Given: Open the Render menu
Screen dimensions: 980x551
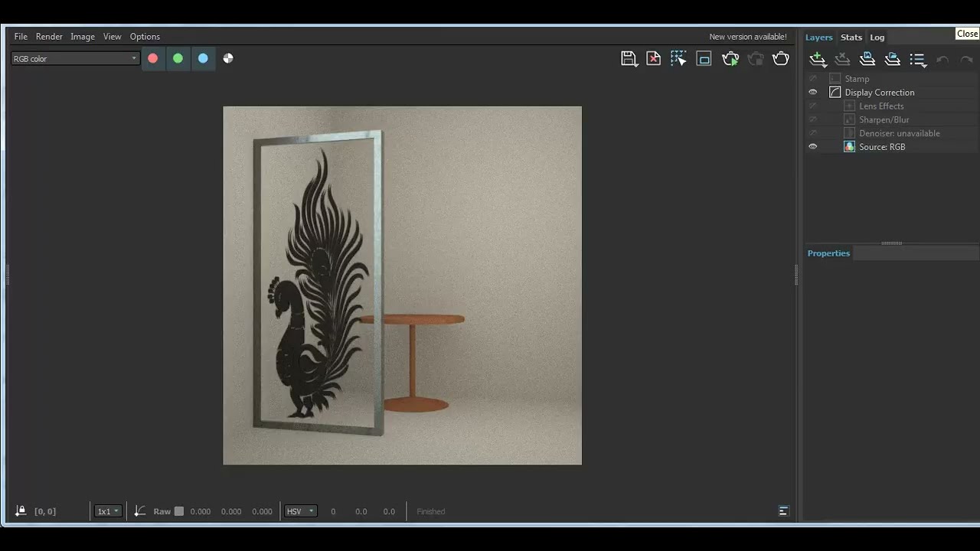Looking at the screenshot, I should coord(49,37).
